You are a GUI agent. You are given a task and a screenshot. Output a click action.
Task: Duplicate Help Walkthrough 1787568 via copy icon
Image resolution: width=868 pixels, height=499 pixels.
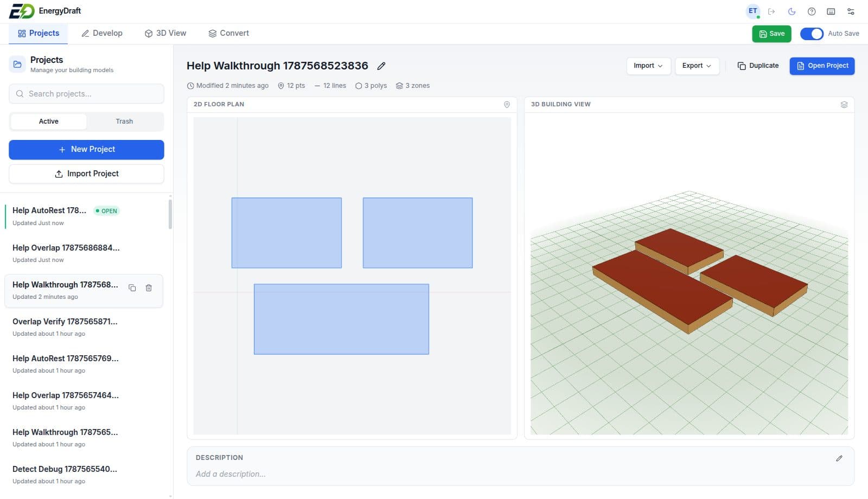[132, 288]
